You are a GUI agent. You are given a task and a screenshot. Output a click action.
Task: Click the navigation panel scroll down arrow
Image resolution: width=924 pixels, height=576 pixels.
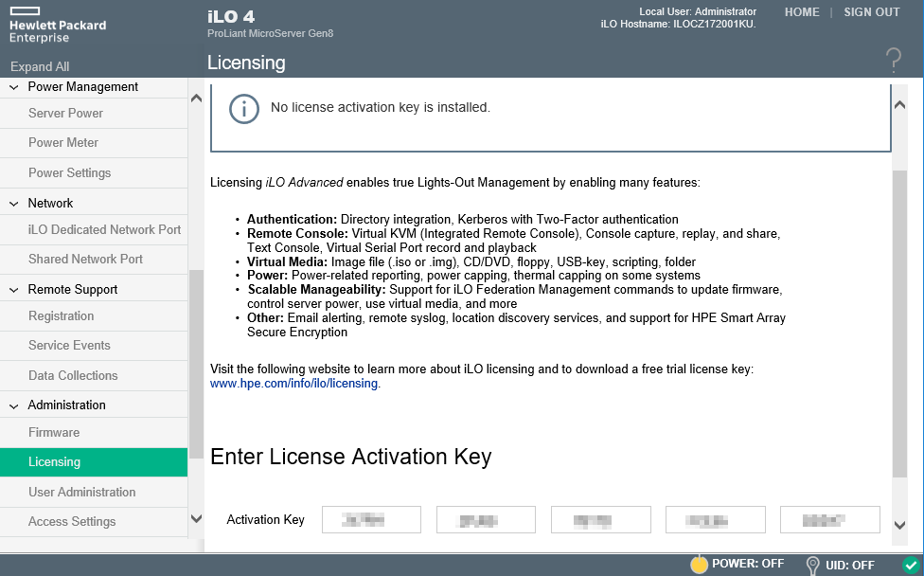[x=196, y=519]
